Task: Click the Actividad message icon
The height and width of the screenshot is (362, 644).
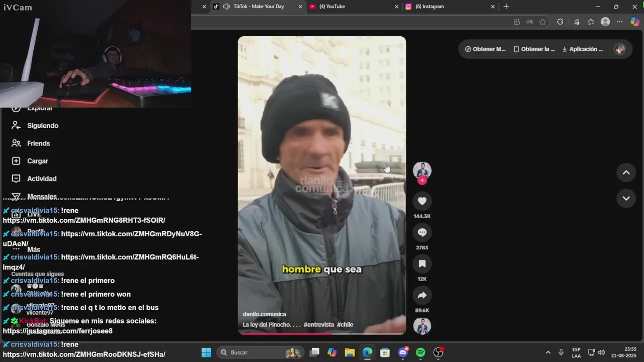Action: 16,178
